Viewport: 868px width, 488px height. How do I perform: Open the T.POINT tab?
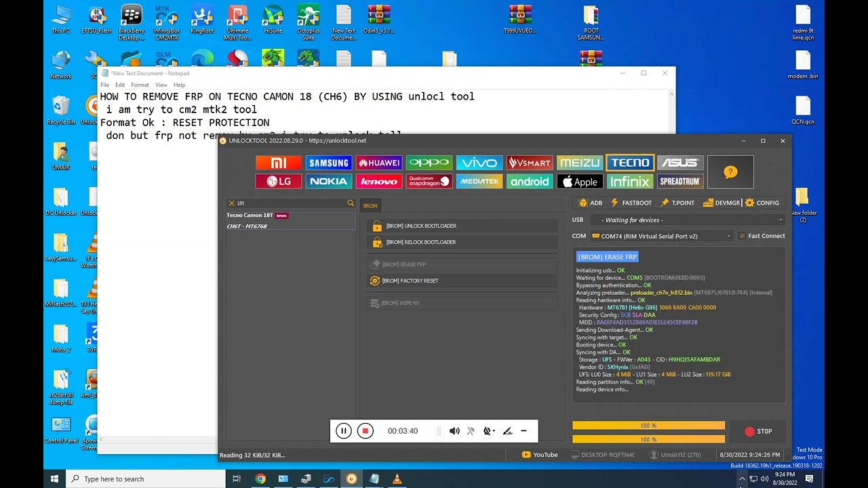pyautogui.click(x=677, y=203)
